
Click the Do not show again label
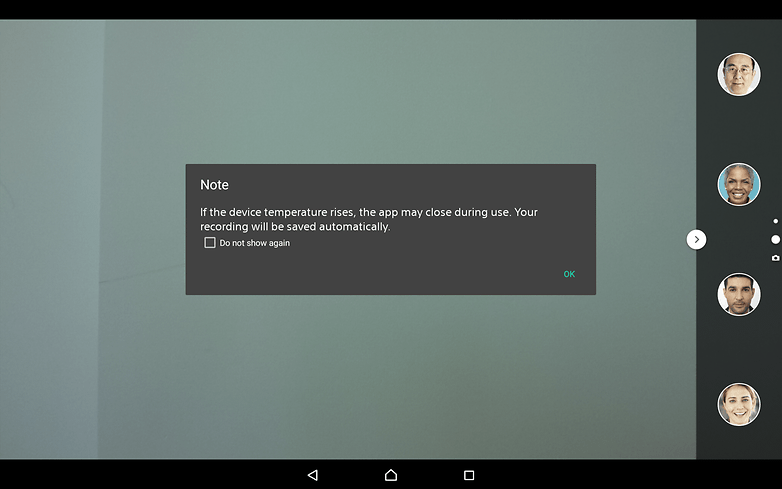254,243
